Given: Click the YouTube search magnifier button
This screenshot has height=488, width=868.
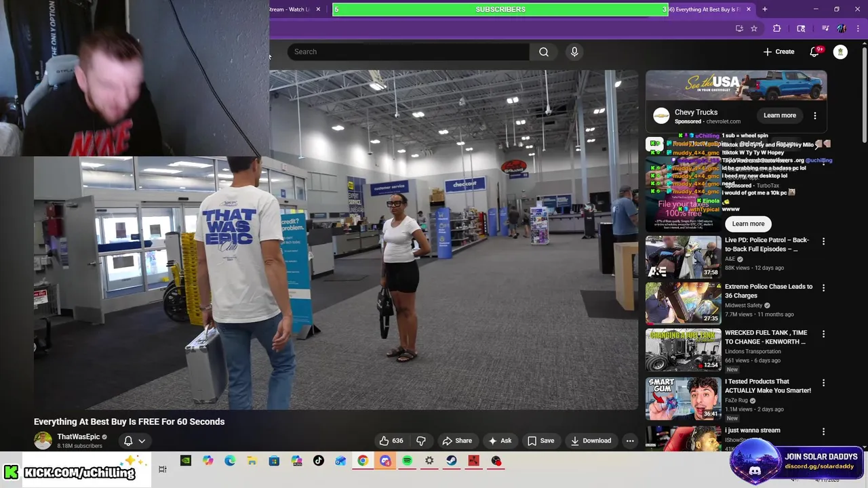Looking at the screenshot, I should coord(544,52).
